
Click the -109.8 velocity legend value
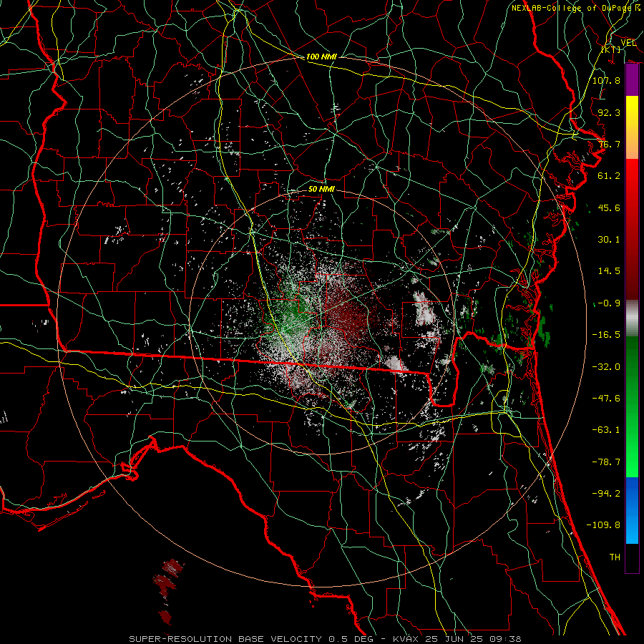coord(603,525)
